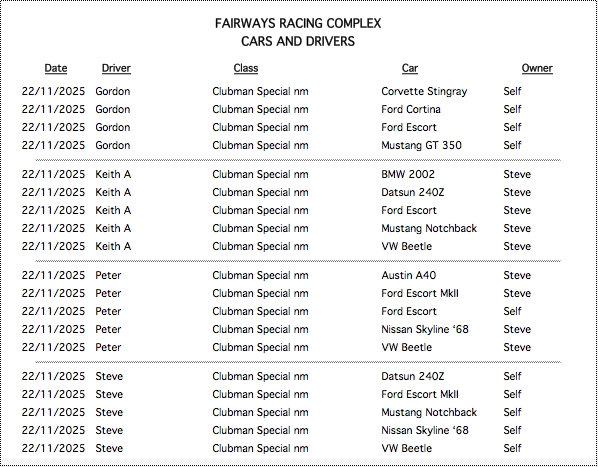The width and height of the screenshot is (598, 467).
Task: Click Austin A40 in Peter's group
Action: pyautogui.click(x=409, y=275)
